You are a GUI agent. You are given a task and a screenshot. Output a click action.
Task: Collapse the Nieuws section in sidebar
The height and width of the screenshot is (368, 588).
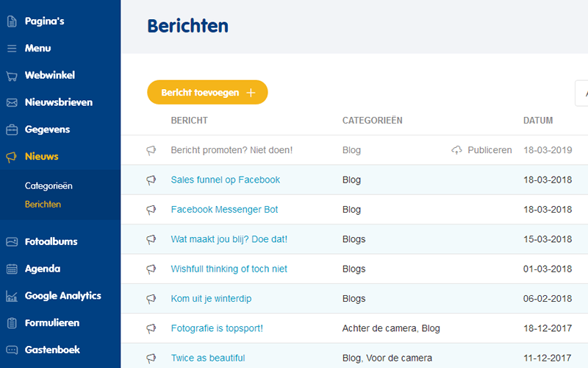42,157
